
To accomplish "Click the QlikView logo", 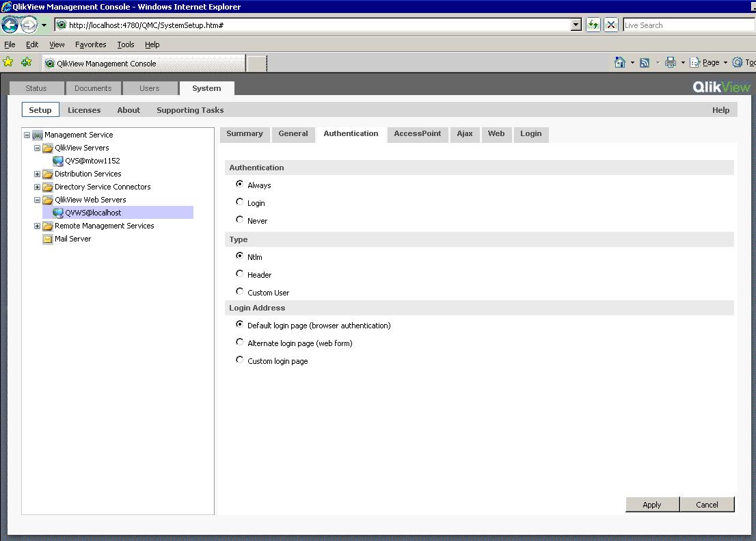I will [x=721, y=87].
